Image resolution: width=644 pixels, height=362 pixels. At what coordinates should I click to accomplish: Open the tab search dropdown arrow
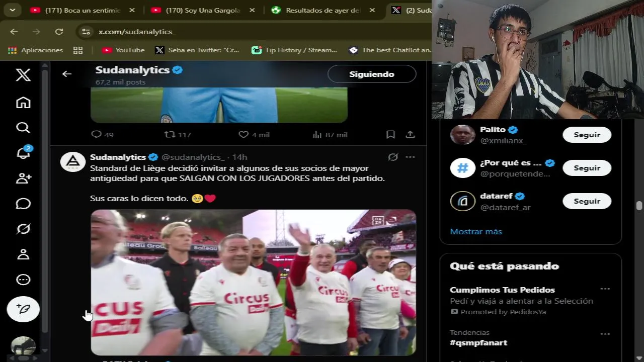(12, 10)
